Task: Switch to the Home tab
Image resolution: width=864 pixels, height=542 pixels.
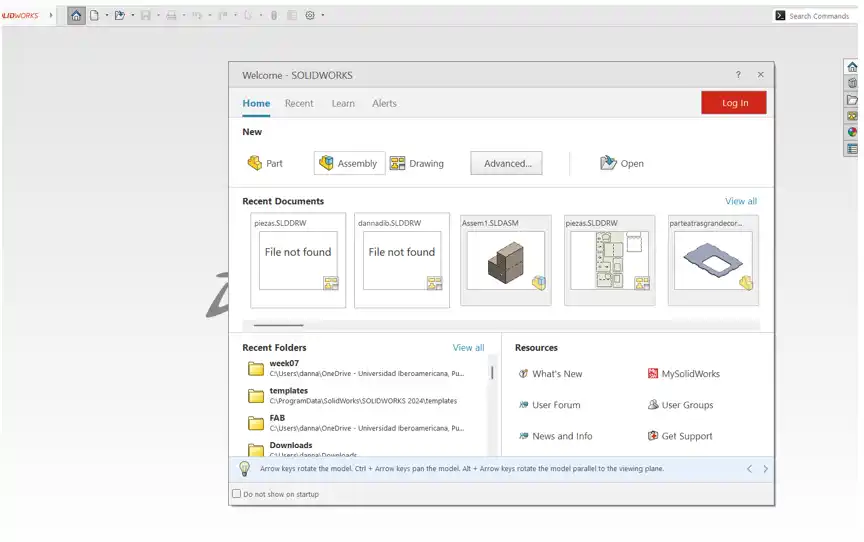Action: pyautogui.click(x=256, y=103)
